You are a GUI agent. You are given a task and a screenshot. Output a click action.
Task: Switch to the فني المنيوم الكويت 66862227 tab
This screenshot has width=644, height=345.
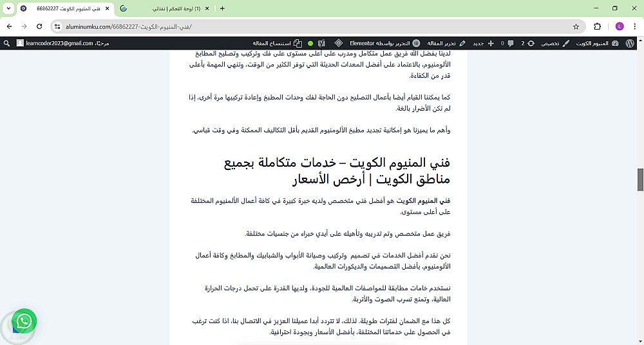coord(66,8)
